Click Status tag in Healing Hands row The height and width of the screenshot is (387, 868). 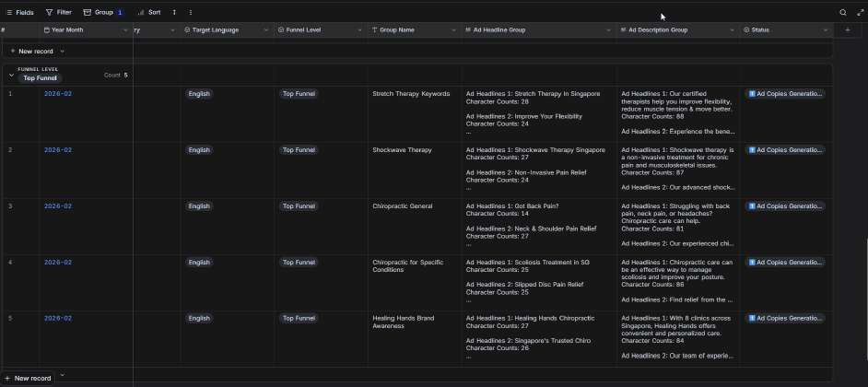785,318
